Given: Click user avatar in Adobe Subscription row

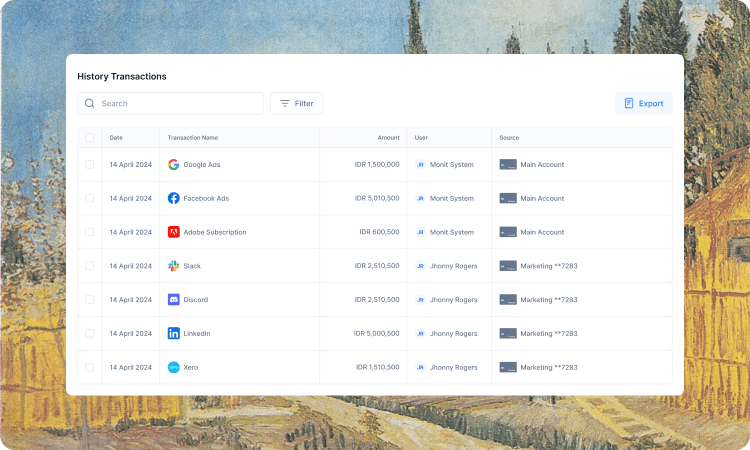Looking at the screenshot, I should (420, 232).
